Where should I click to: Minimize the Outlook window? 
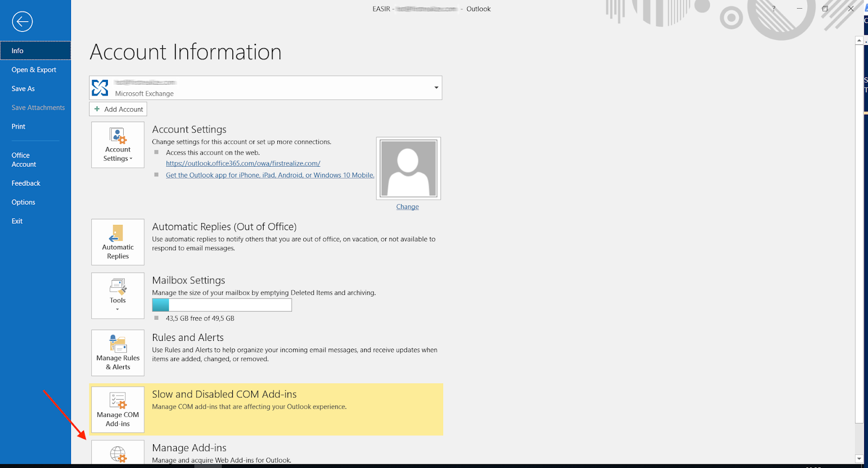[x=799, y=9]
